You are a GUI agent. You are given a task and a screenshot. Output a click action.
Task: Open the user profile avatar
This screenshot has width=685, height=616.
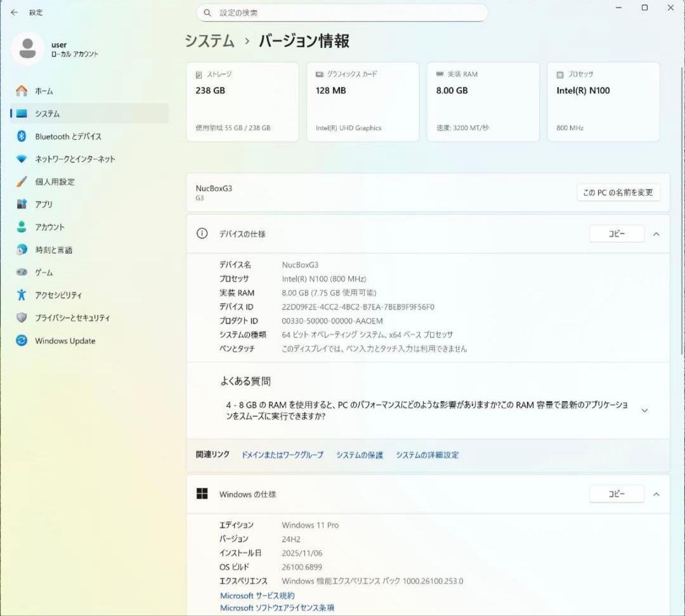coord(27,48)
